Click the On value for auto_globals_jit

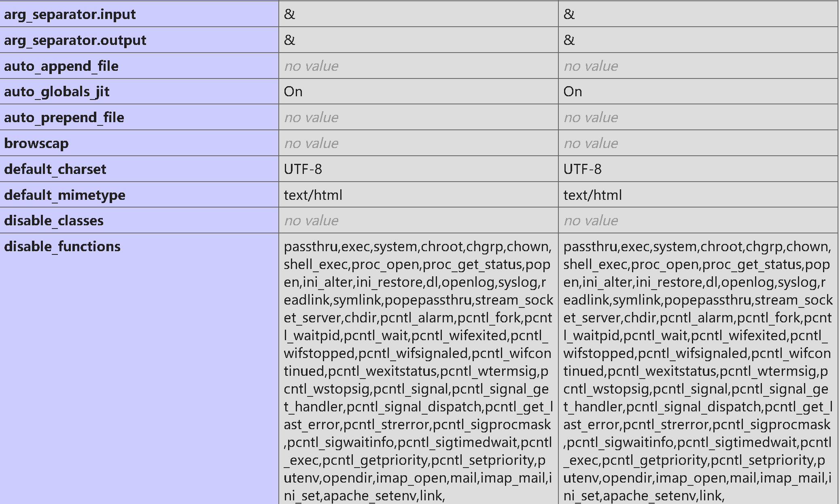292,92
